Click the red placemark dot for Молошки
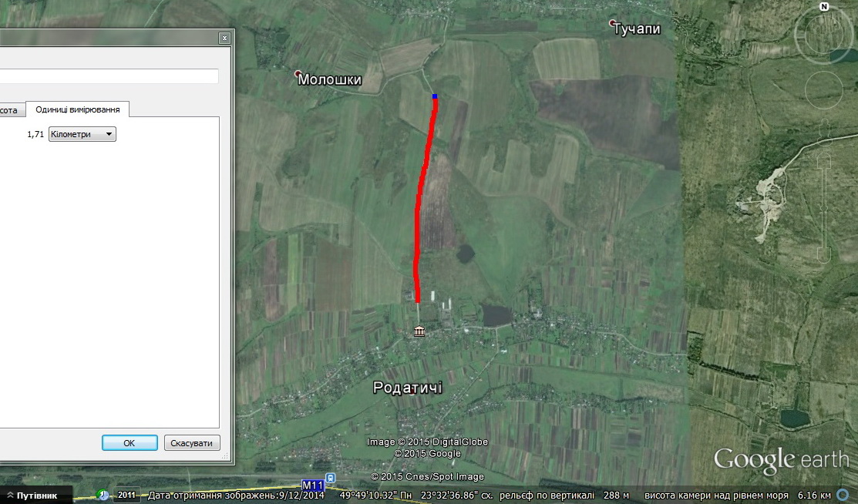The image size is (858, 504). click(298, 72)
